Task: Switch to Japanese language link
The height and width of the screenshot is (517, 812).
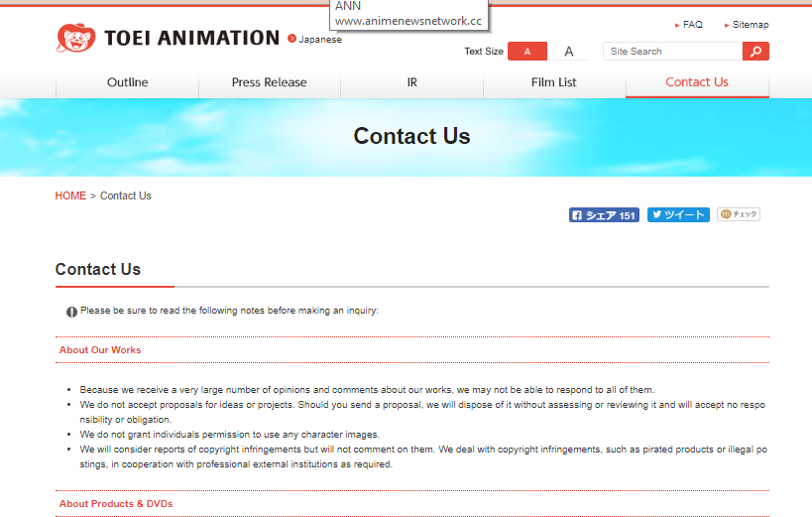Action: click(x=315, y=40)
